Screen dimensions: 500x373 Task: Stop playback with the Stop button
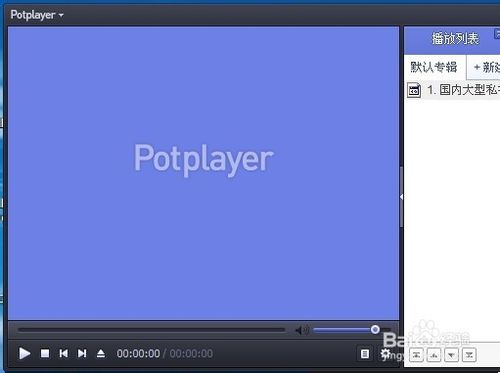pyautogui.click(x=45, y=353)
